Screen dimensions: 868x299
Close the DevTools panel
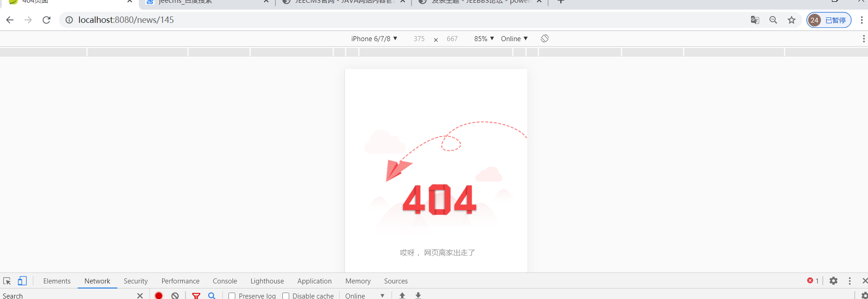pos(864,281)
